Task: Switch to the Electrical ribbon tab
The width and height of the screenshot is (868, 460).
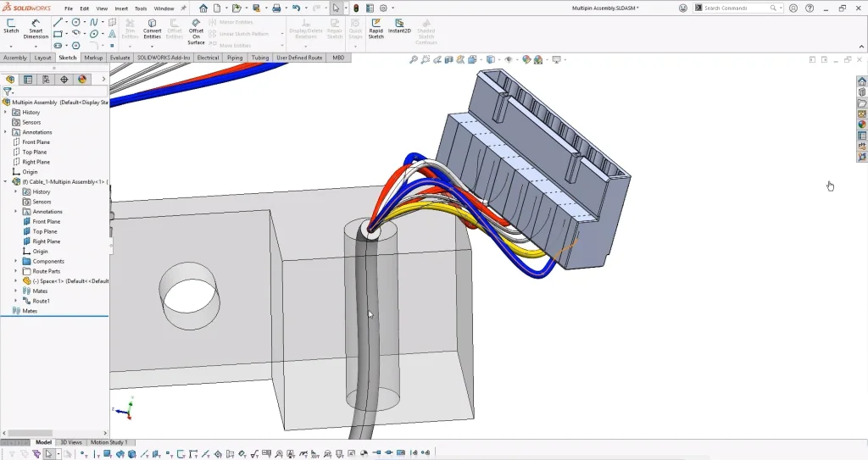Action: [208, 58]
